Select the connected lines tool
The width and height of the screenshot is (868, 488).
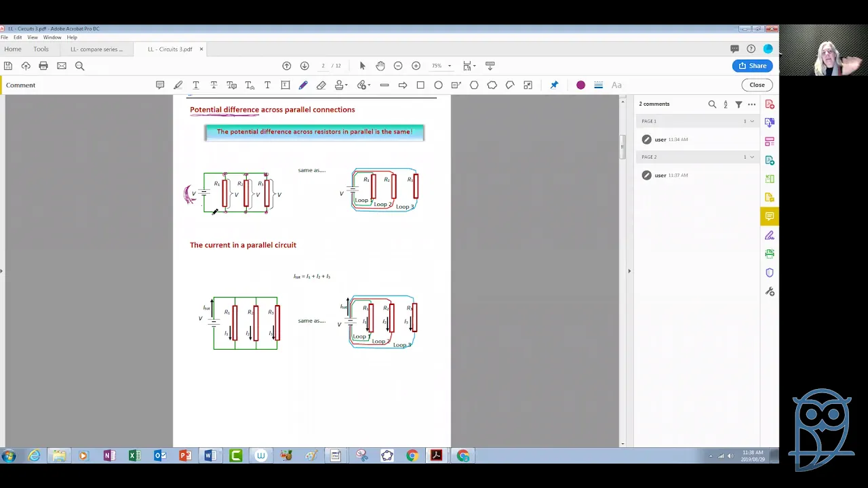(510, 85)
